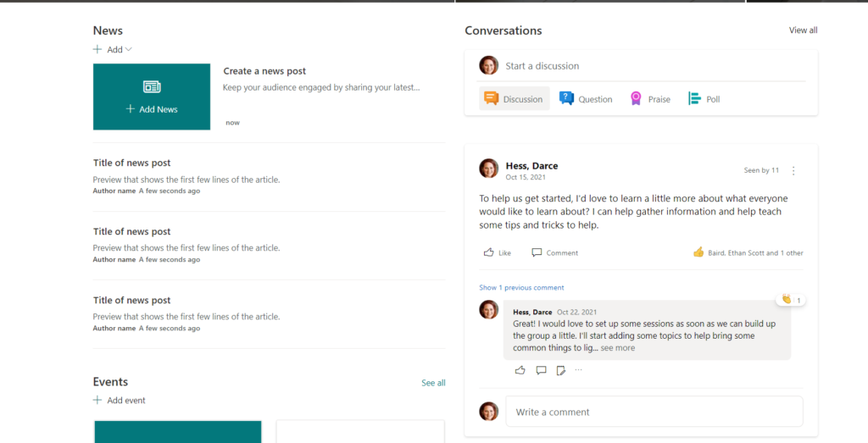Open the clapping reaction badge on comment
The image size is (868, 443).
[791, 300]
